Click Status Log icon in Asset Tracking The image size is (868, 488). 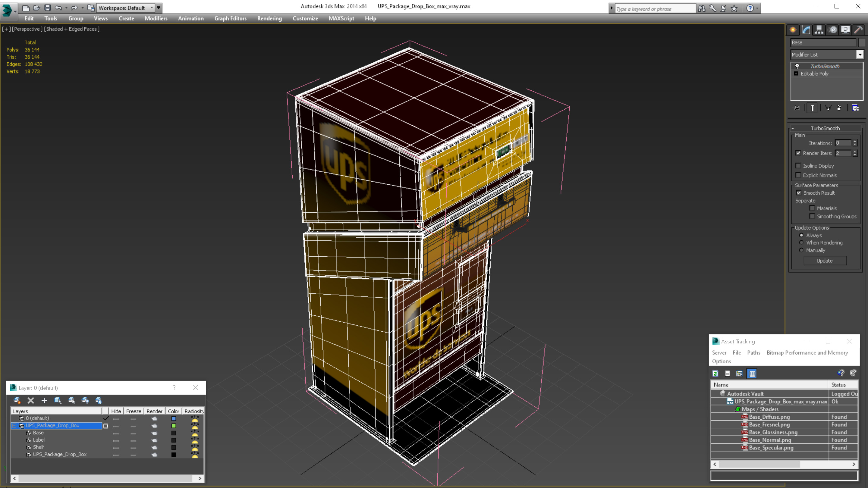(x=728, y=373)
